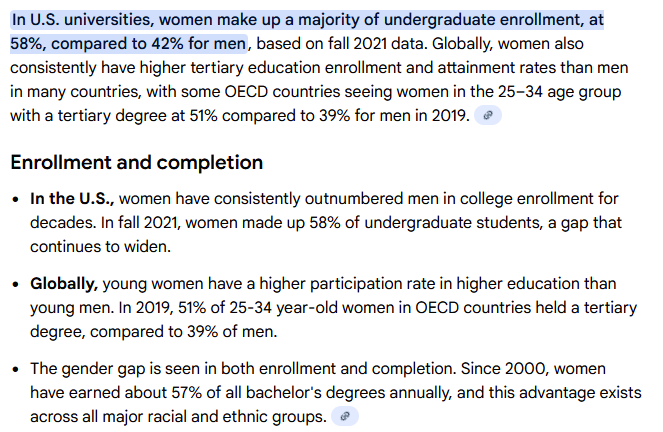663x432 pixels.
Task: Click the bullet dot before "Globally,"
Action: pyautogui.click(x=15, y=285)
